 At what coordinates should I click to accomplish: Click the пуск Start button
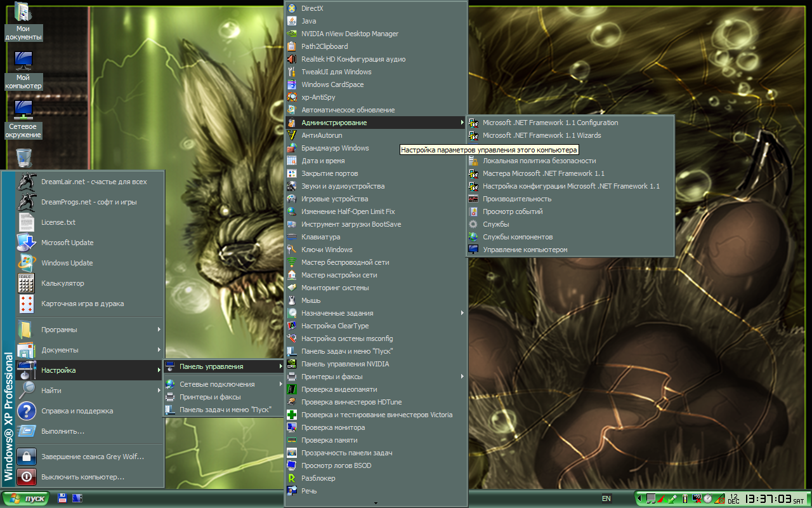coord(26,498)
